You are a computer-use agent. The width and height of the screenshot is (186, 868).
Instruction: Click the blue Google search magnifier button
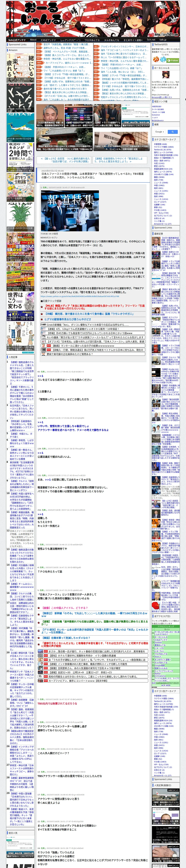pyautogui.click(x=173, y=132)
